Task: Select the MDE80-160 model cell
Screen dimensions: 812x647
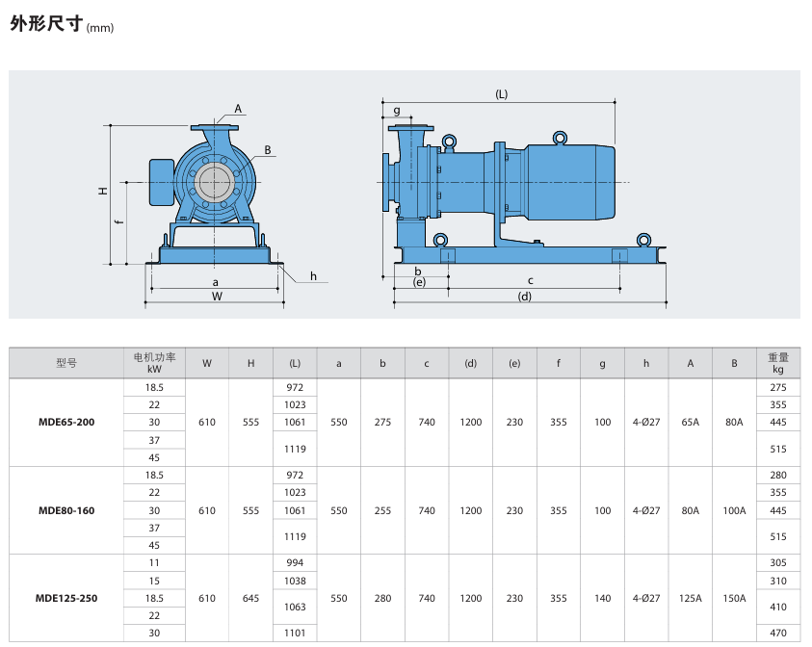Action: pyautogui.click(x=66, y=510)
